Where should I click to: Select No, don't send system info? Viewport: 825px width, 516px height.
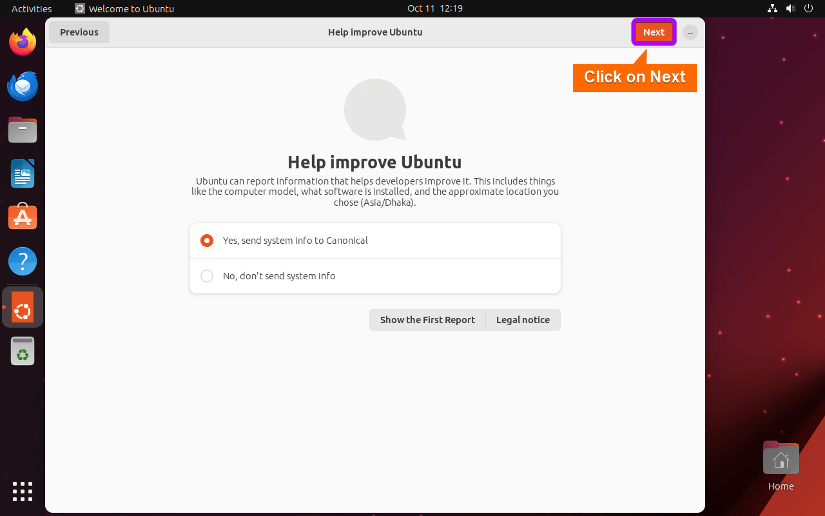click(375, 276)
